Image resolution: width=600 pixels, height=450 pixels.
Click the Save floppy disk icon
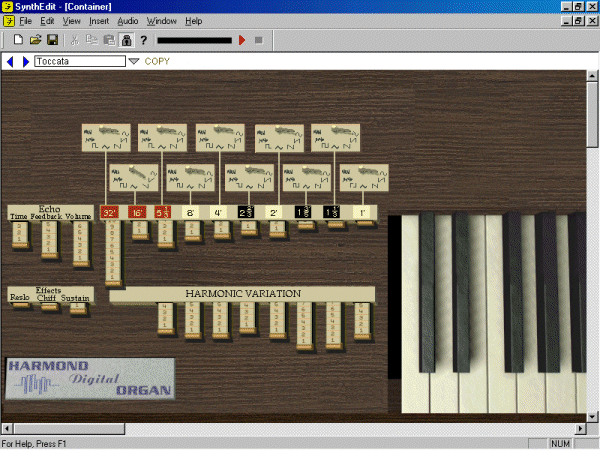click(52, 40)
